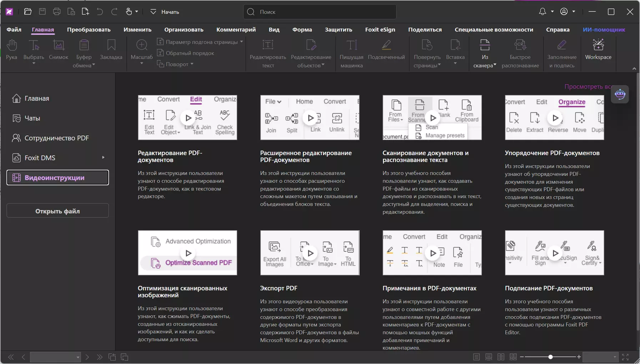The height and width of the screenshot is (364, 640).
Task: Click the new document icon in title bar
Action: (x=85, y=11)
